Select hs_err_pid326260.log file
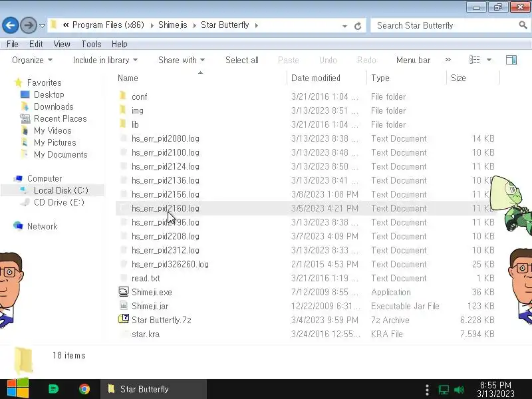Viewport: 532px width, 399px height. coord(170,264)
